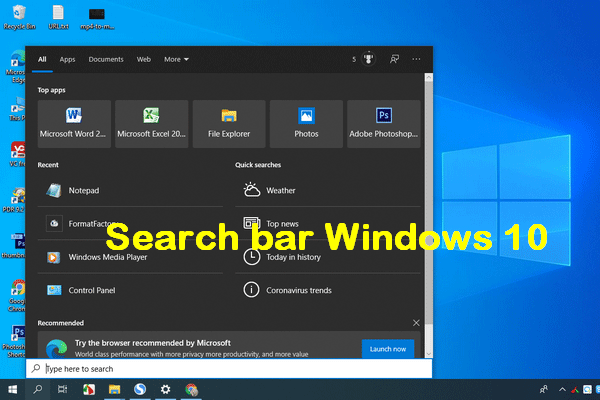Viewport: 600px width, 400px height.
Task: Click the search panel scrollbar down arrow
Action: (429, 354)
